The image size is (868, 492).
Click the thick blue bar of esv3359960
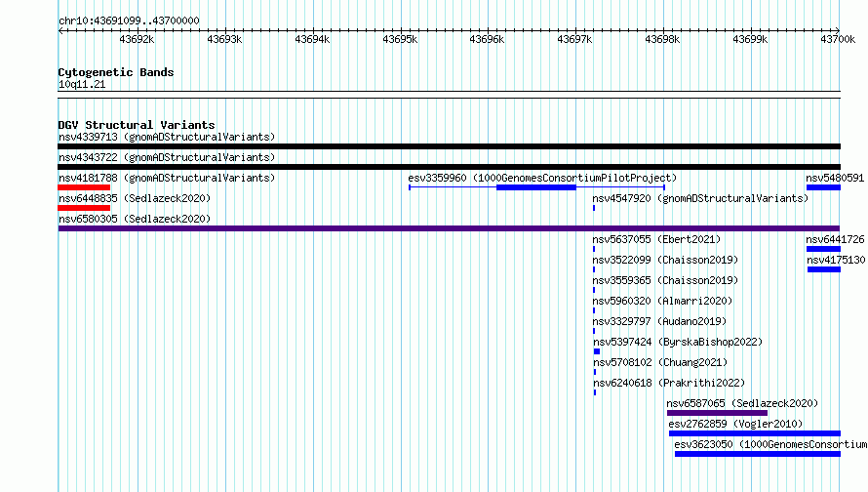tap(536, 187)
